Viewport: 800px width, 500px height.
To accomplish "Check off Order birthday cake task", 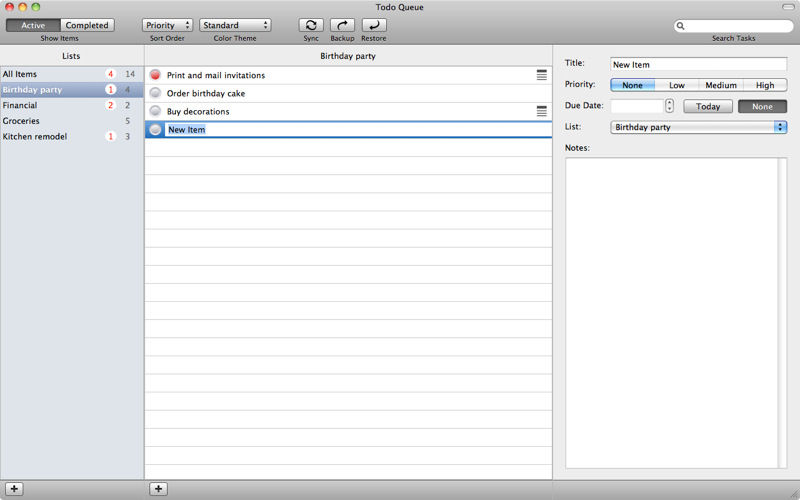I will click(x=155, y=93).
